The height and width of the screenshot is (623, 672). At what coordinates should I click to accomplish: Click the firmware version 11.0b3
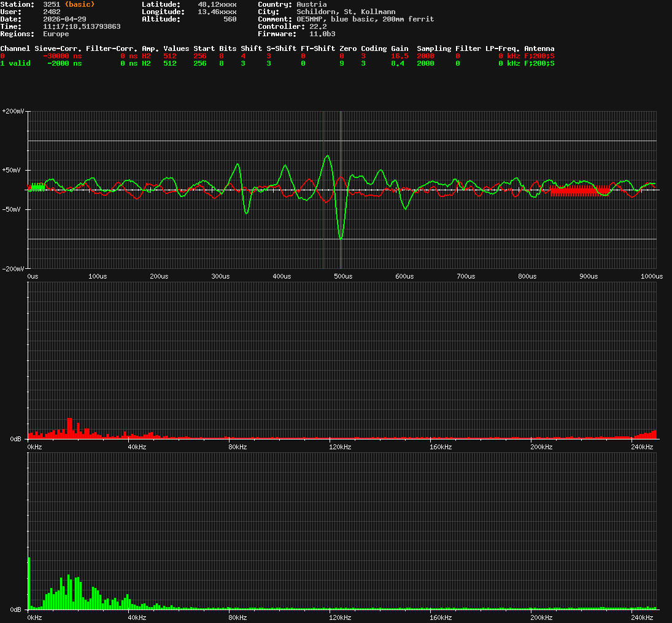pos(322,34)
